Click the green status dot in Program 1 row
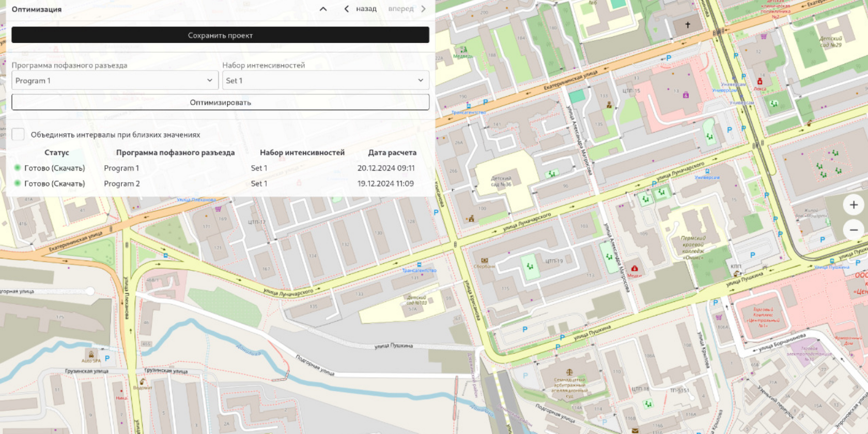Screen dimensions: 868x434 17,168
